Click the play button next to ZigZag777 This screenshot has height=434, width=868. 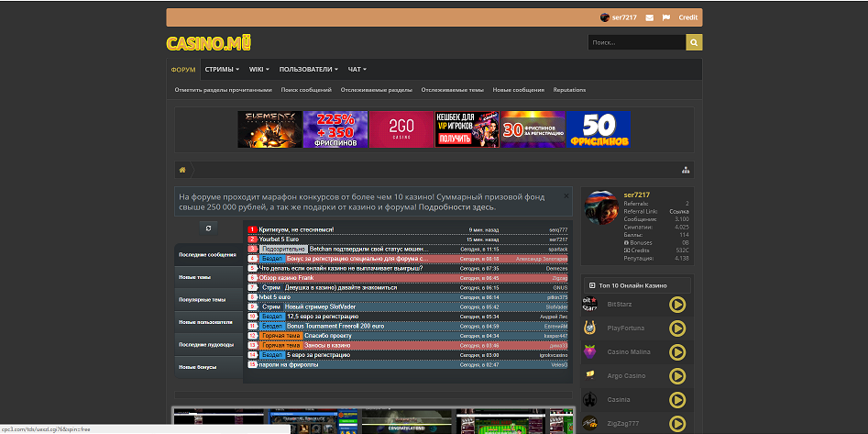coord(677,424)
